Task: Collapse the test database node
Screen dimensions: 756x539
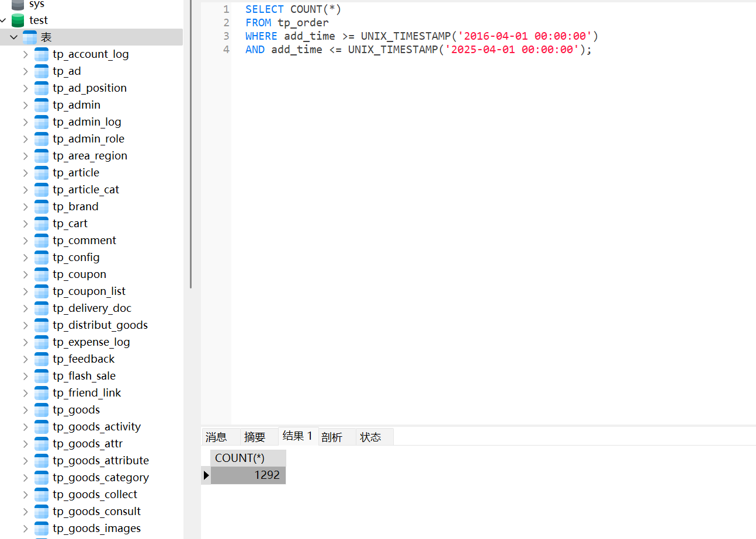Action: [3, 20]
